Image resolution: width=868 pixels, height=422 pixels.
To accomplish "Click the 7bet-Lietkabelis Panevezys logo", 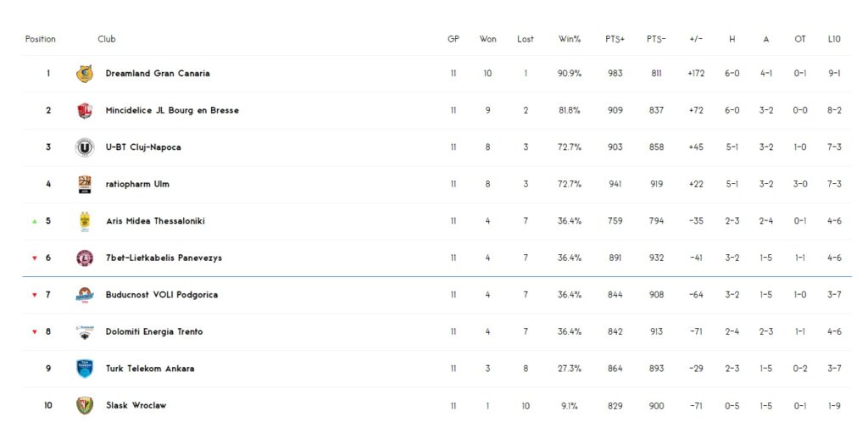I will pyautogui.click(x=85, y=258).
